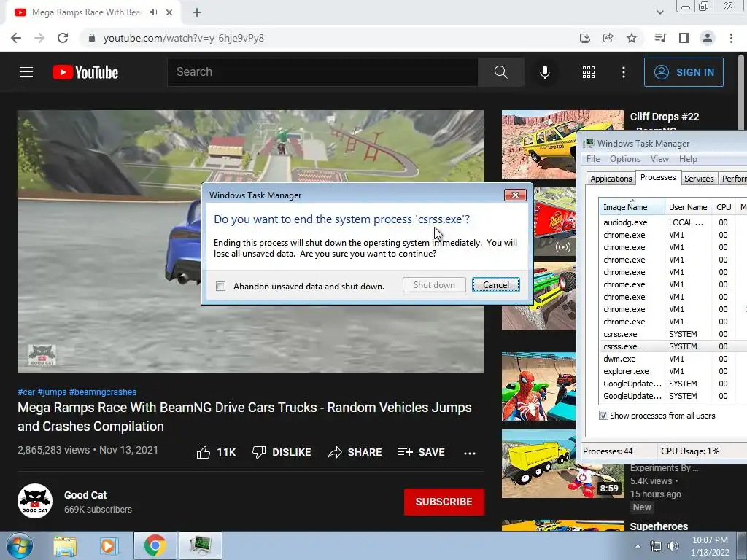Select explorer.exe process row
Viewport: 747px width, 560px height.
tap(673, 371)
